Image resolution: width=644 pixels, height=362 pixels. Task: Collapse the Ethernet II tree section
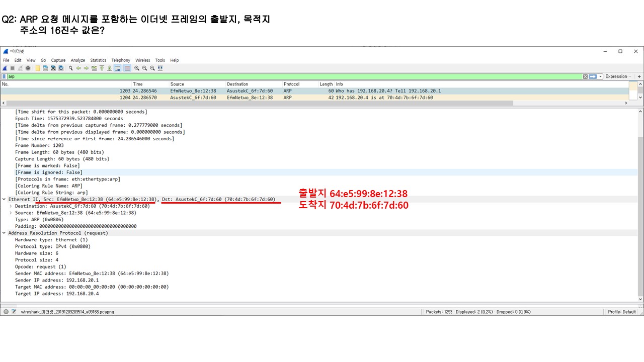click(x=4, y=199)
